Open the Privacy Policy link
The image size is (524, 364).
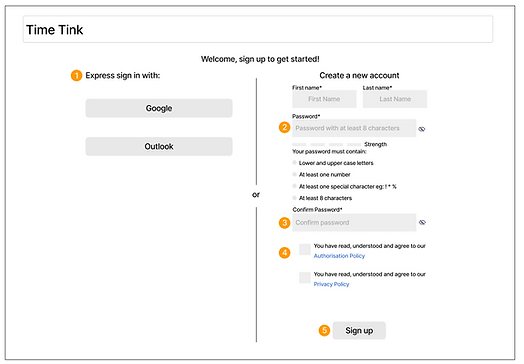331,284
